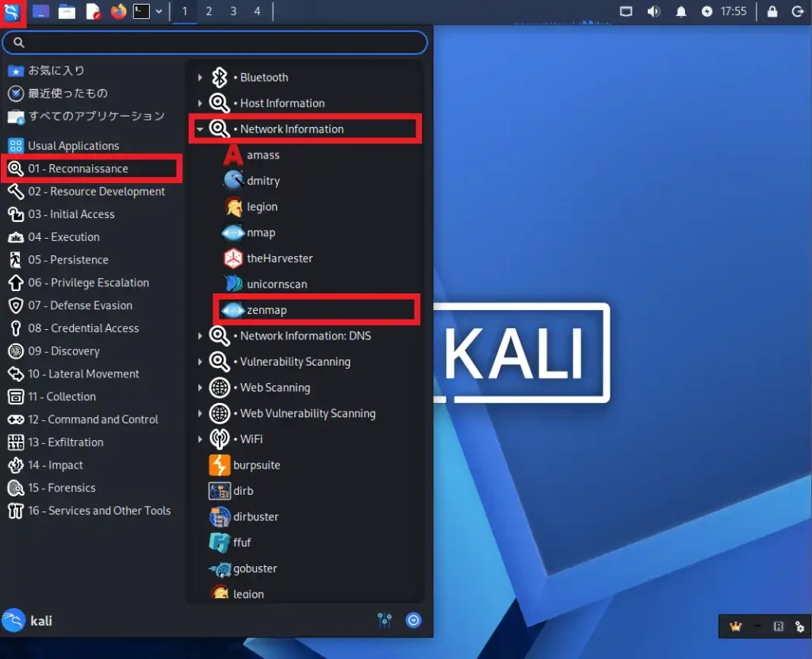Expand the Web Vulnerability Scanning arrow
This screenshot has width=812, height=659.
pyautogui.click(x=200, y=413)
